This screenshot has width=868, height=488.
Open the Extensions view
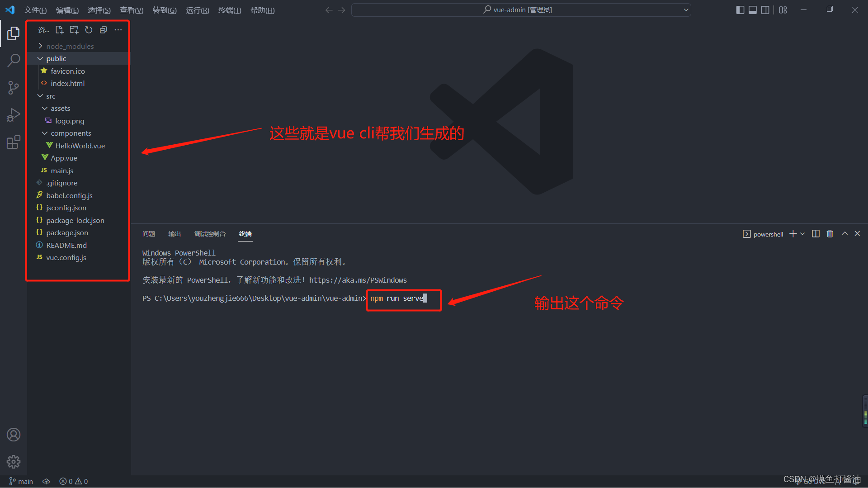click(x=14, y=142)
